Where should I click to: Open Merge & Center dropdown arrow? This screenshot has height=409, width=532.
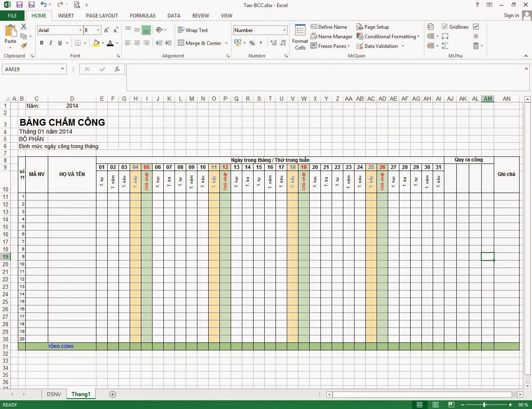point(226,43)
